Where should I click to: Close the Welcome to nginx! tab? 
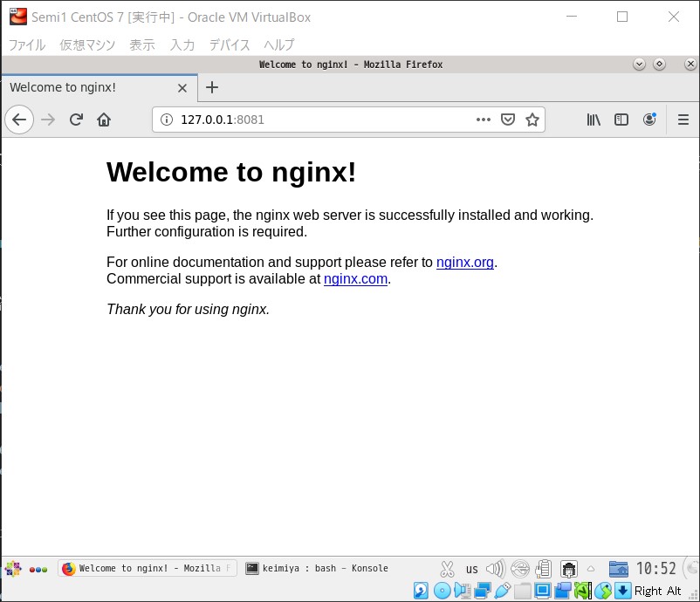tap(182, 88)
